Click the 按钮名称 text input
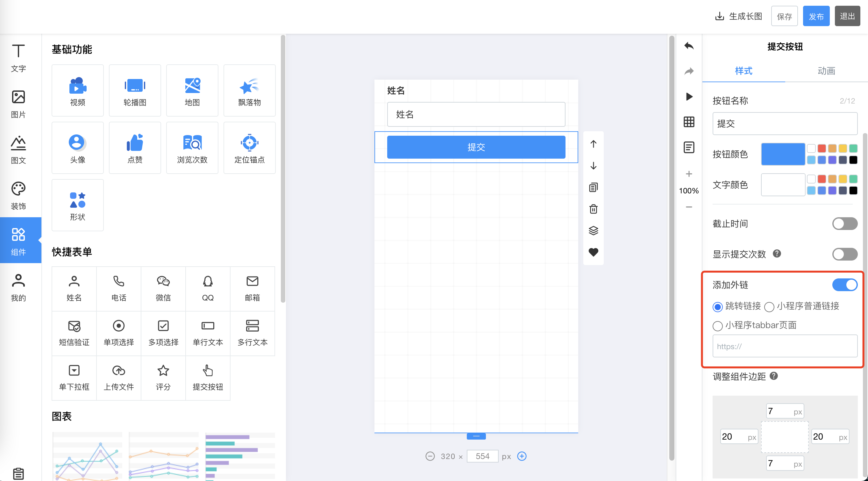 785,124
